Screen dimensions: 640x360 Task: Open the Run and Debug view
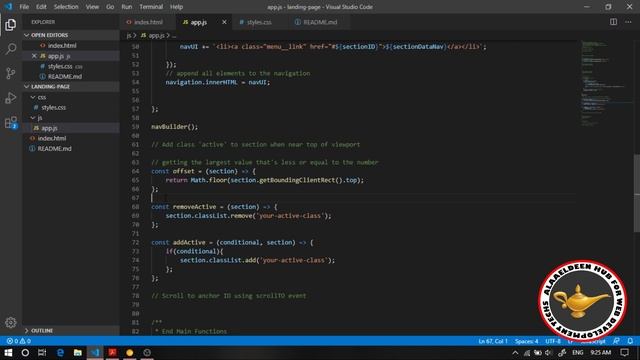(x=11, y=98)
